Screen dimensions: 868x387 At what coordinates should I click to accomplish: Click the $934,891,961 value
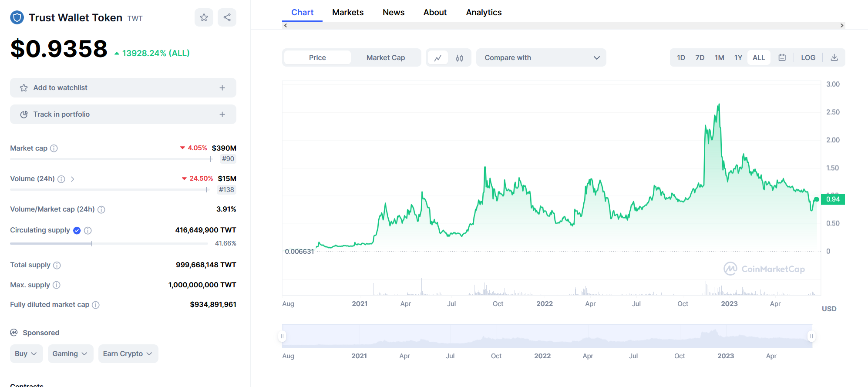213,305
